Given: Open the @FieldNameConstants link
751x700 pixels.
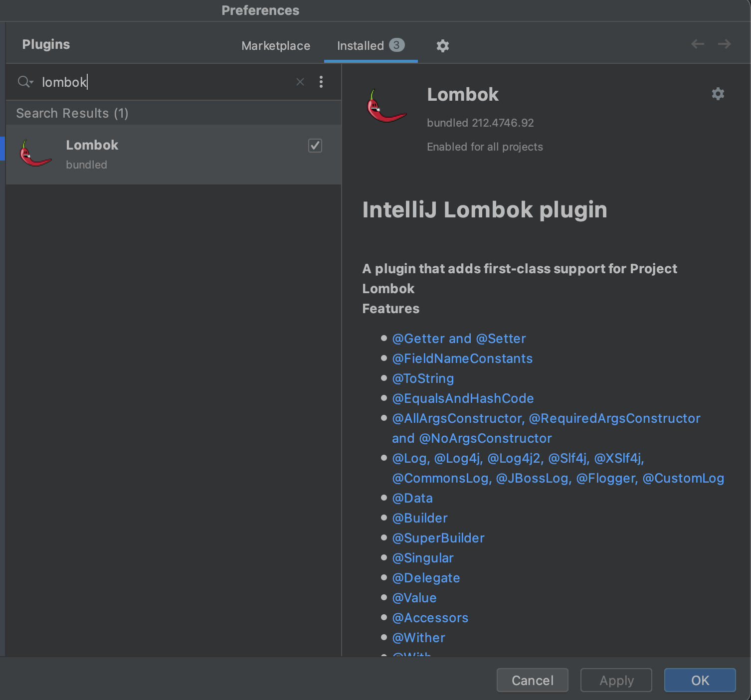Looking at the screenshot, I should tap(462, 358).
